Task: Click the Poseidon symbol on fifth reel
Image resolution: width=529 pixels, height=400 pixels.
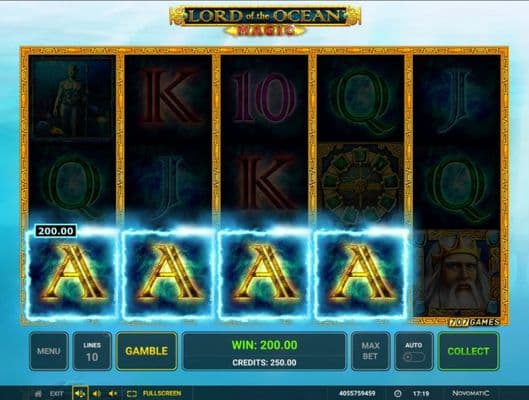Action: click(x=456, y=273)
